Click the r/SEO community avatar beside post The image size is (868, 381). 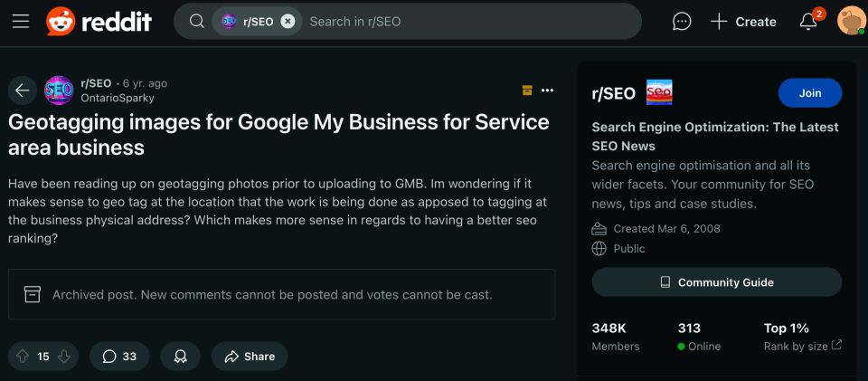tap(59, 90)
